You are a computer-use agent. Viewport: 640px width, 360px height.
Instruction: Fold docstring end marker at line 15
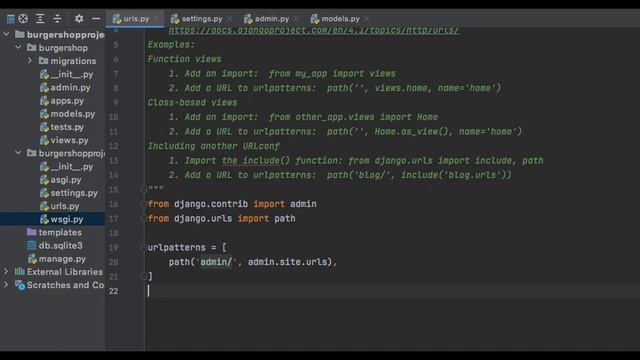tap(144, 189)
